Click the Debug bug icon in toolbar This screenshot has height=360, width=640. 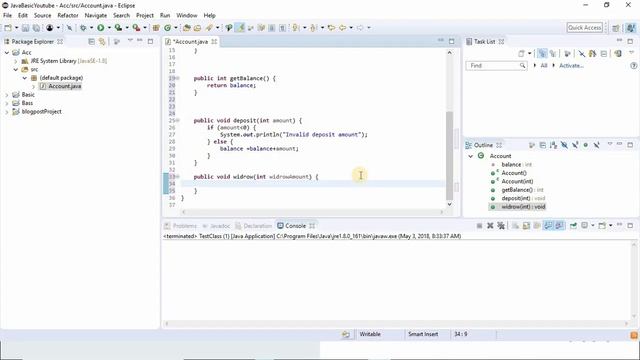point(83,28)
